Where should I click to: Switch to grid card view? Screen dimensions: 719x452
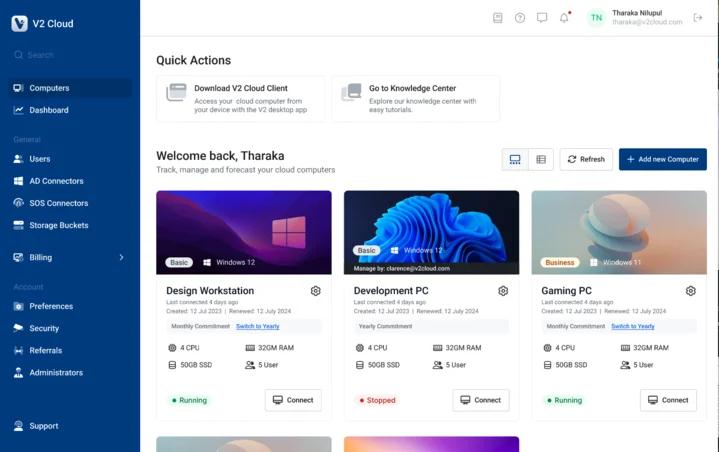[515, 159]
